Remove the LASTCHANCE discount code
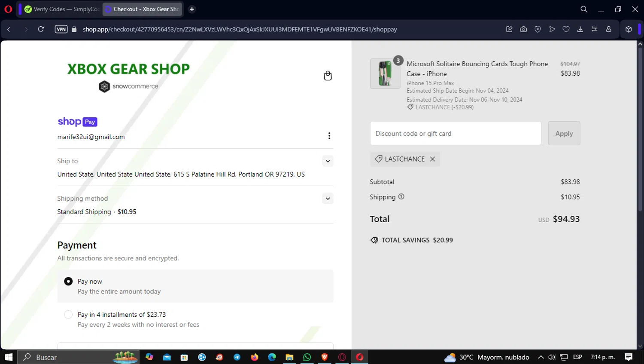Viewport: 644px width, 364px height. coord(432,159)
